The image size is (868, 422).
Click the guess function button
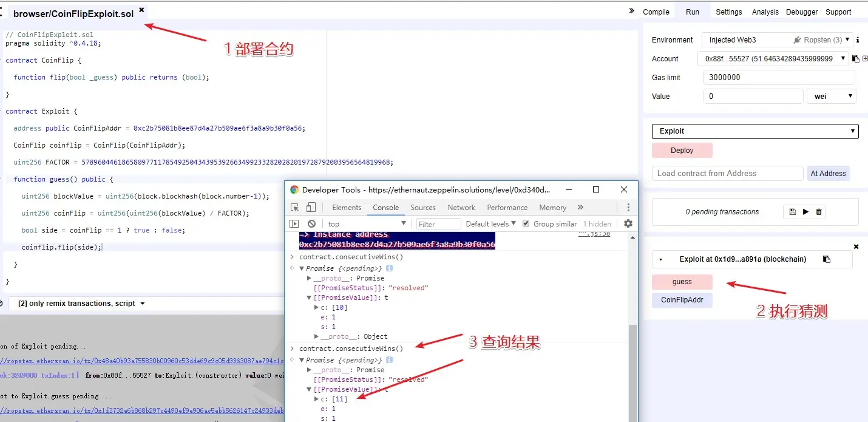(x=682, y=282)
